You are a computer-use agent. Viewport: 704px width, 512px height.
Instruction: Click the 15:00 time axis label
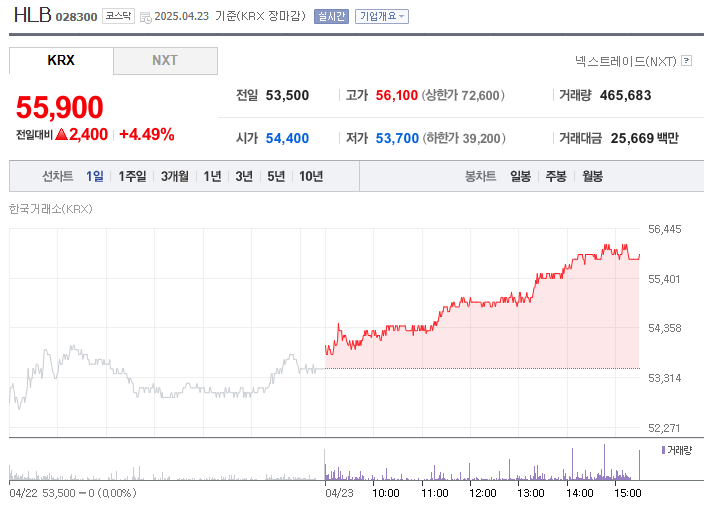(628, 493)
